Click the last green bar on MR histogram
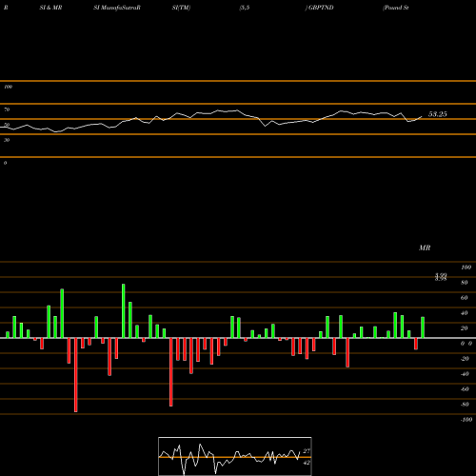The width and height of the screenshot is (476, 476). (423, 327)
